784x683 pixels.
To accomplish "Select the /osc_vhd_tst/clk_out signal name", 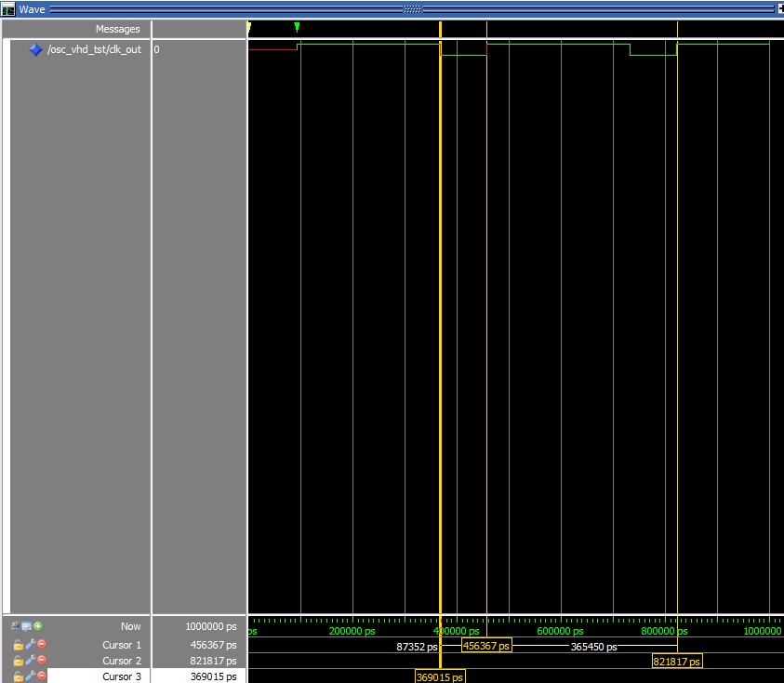I will 94,49.
